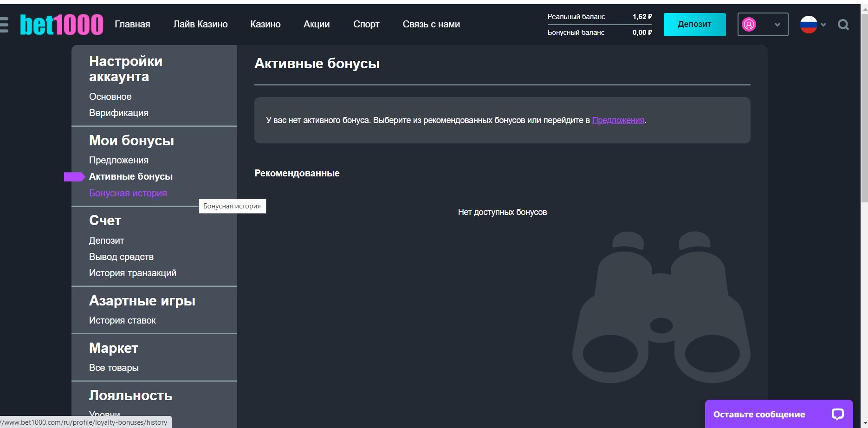
Task: Open Верификация in account settings
Action: (x=118, y=113)
